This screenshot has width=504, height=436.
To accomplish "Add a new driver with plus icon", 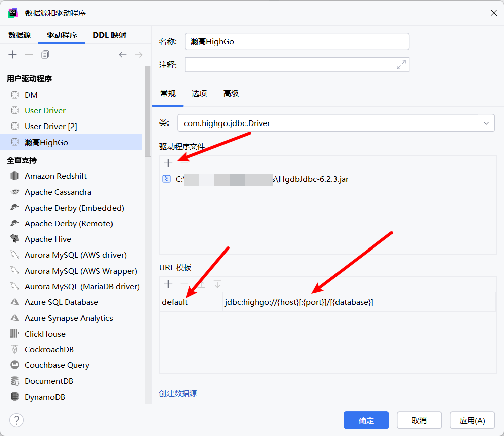I will [x=12, y=55].
